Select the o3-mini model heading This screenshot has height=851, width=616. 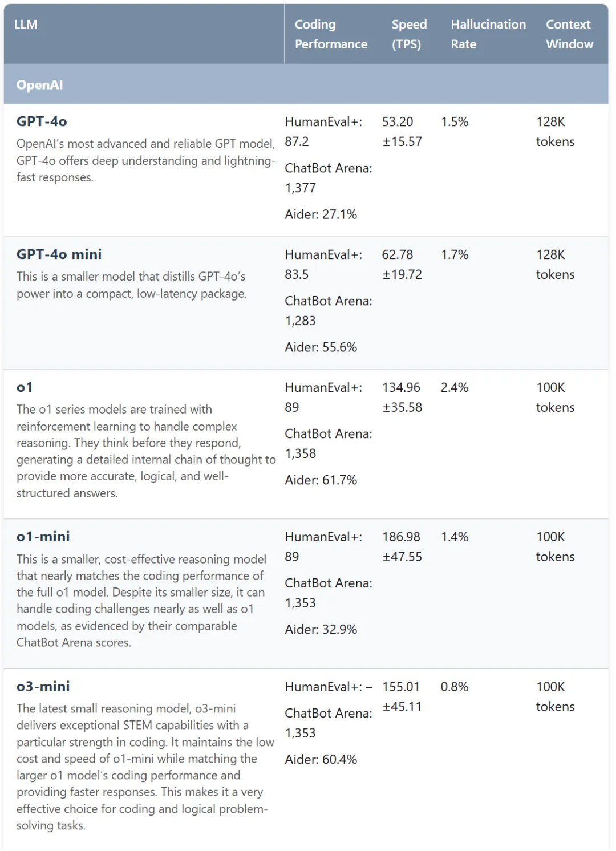[x=43, y=686]
